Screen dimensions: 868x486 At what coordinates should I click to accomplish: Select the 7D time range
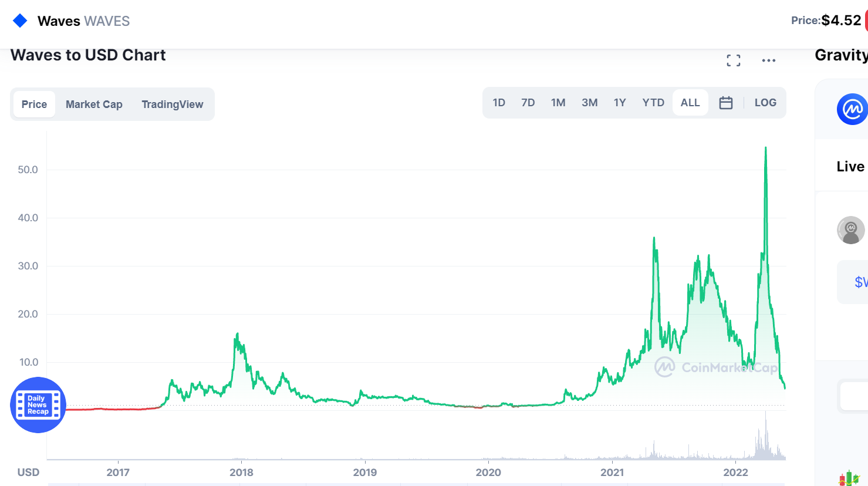click(528, 103)
